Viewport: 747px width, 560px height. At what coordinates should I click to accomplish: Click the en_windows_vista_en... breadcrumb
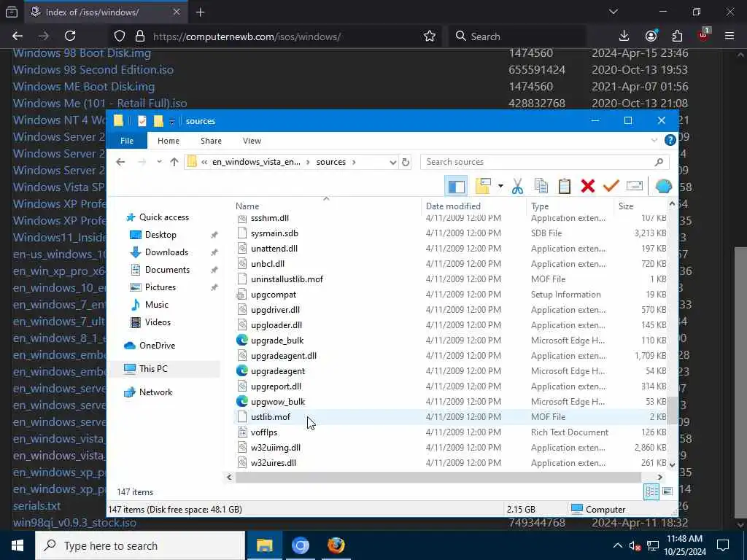tap(256, 162)
